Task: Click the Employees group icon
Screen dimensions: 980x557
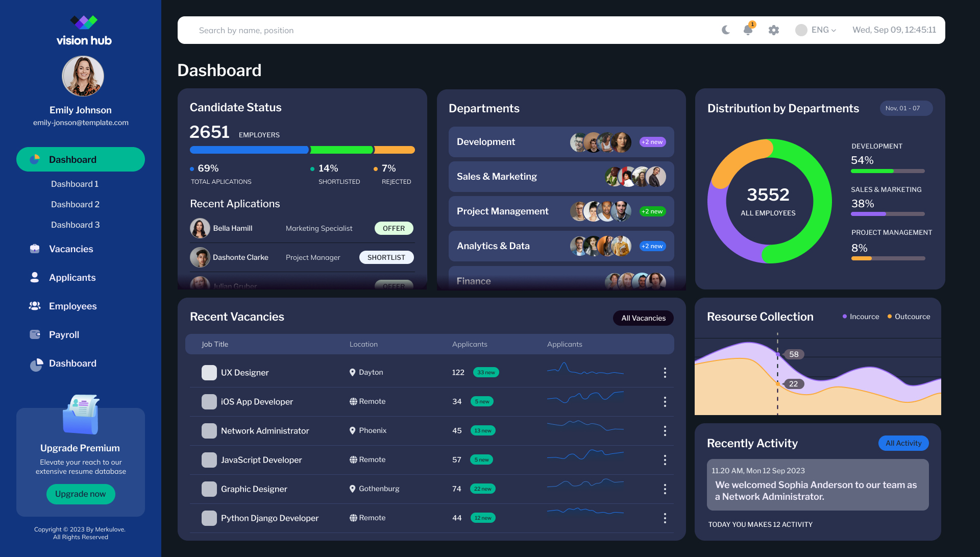Action: point(35,306)
